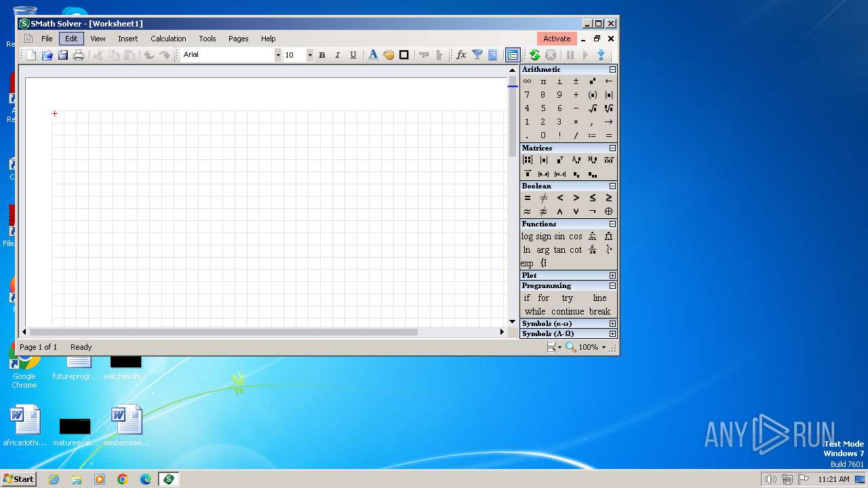Open the Windows Start menu
Screen dimensions: 868x488
click(x=18, y=479)
